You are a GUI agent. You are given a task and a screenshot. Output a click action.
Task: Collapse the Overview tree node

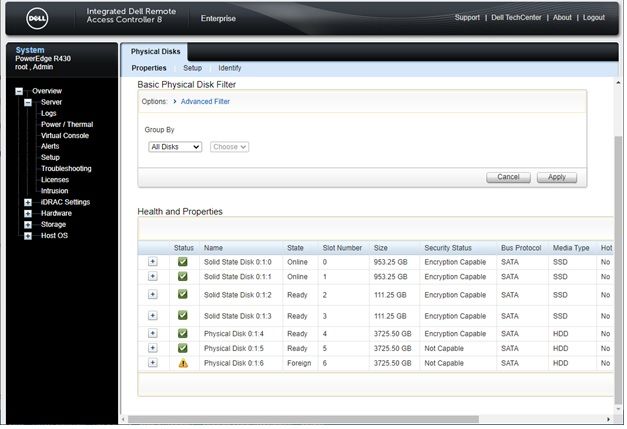click(x=19, y=92)
